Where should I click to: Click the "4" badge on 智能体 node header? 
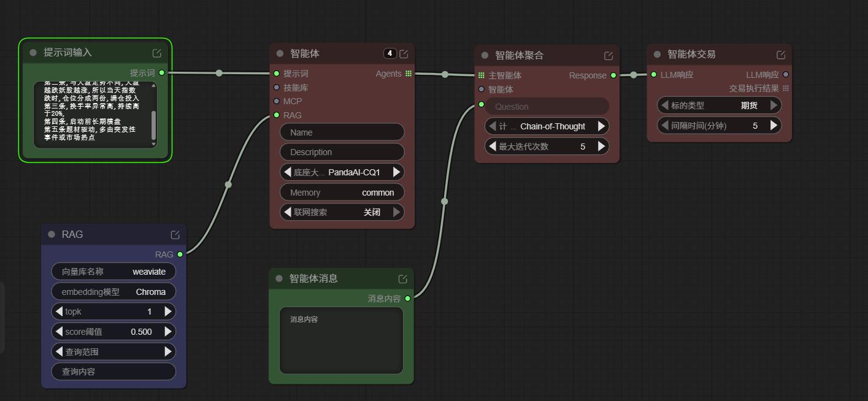390,53
